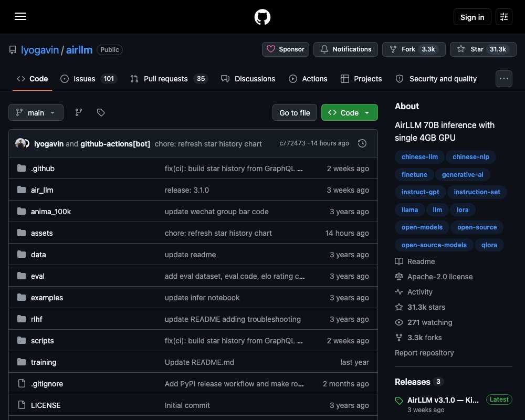The width and height of the screenshot is (525, 420).
Task: Open the examples folder
Action: pyautogui.click(x=47, y=298)
